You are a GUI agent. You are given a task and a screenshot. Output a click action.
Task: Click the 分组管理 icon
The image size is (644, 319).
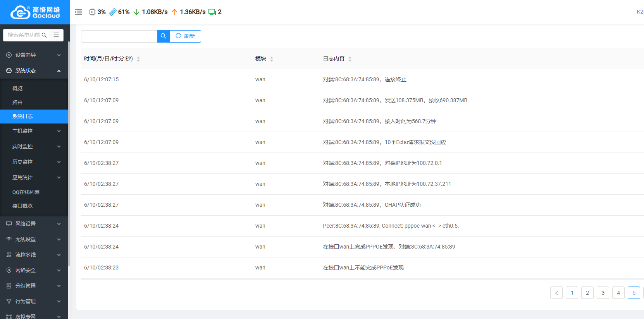9,286
